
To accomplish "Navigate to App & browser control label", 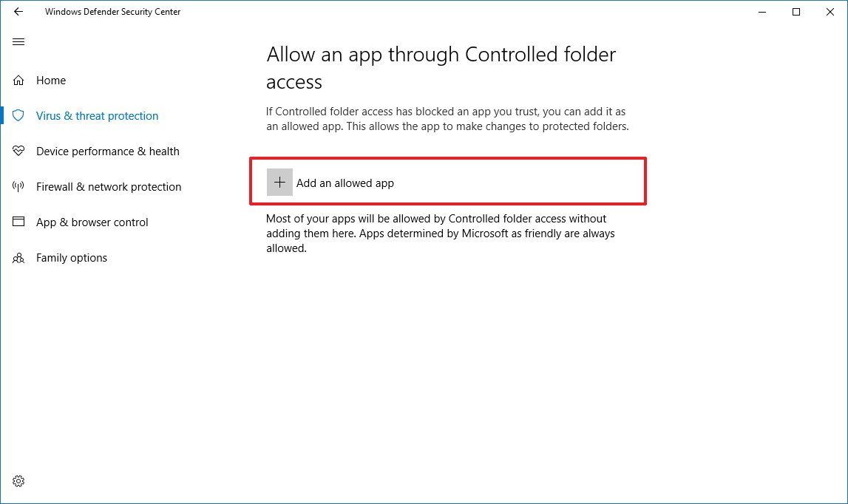I will pos(92,222).
